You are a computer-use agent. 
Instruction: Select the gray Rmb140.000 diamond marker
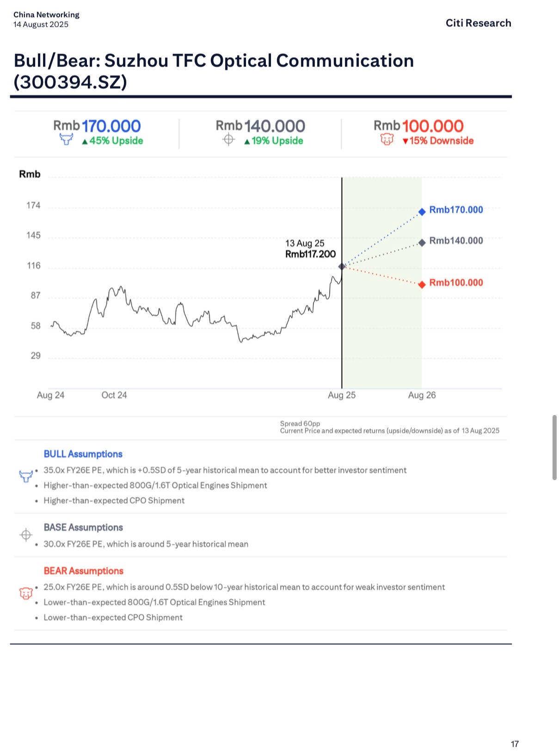(x=422, y=243)
